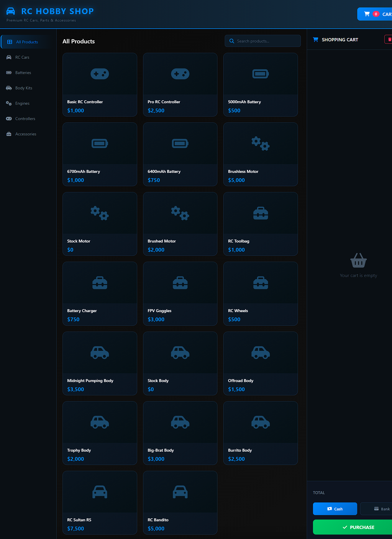The image size is (392, 539).
Task: Open the Accessories category
Action: pos(28,134)
